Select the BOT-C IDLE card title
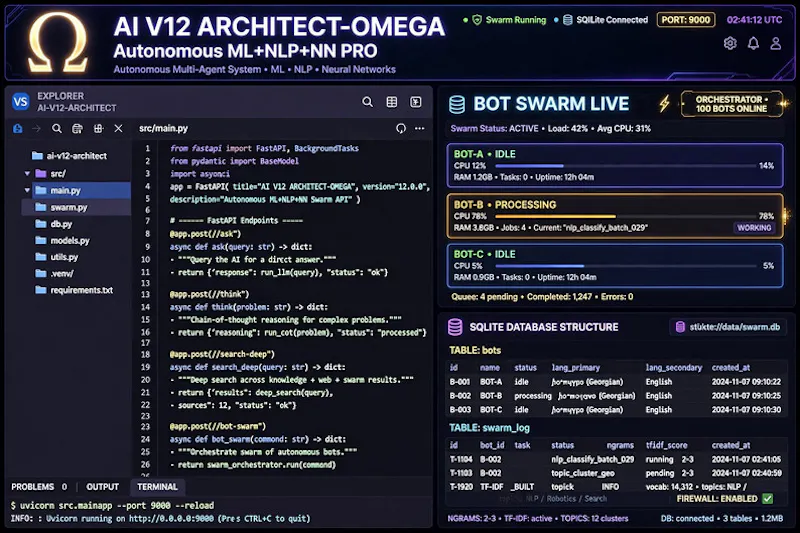 [484, 254]
